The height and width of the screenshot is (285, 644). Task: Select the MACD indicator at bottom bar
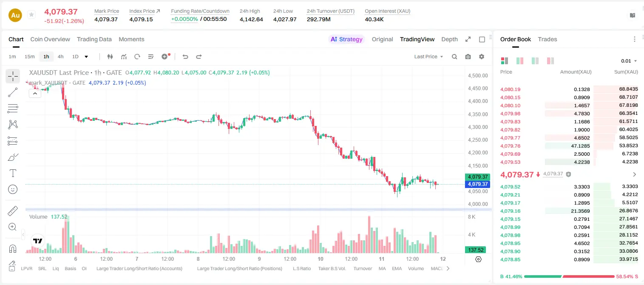click(437, 268)
